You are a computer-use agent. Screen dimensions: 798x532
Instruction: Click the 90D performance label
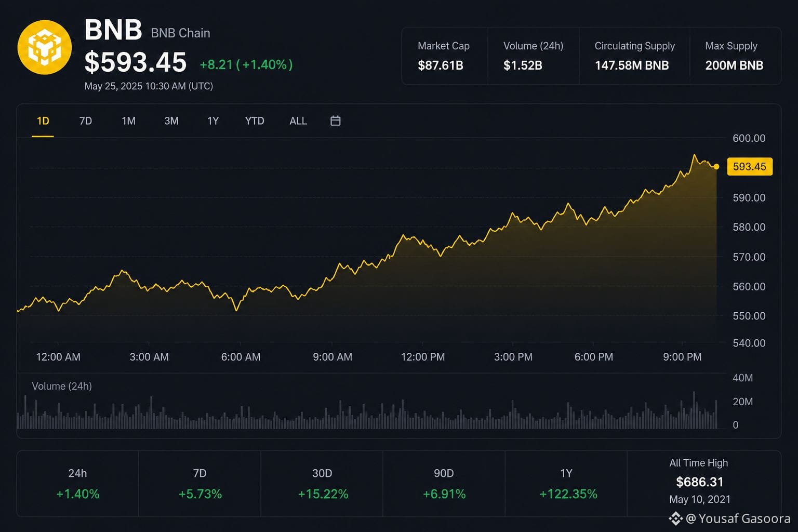pos(444,473)
